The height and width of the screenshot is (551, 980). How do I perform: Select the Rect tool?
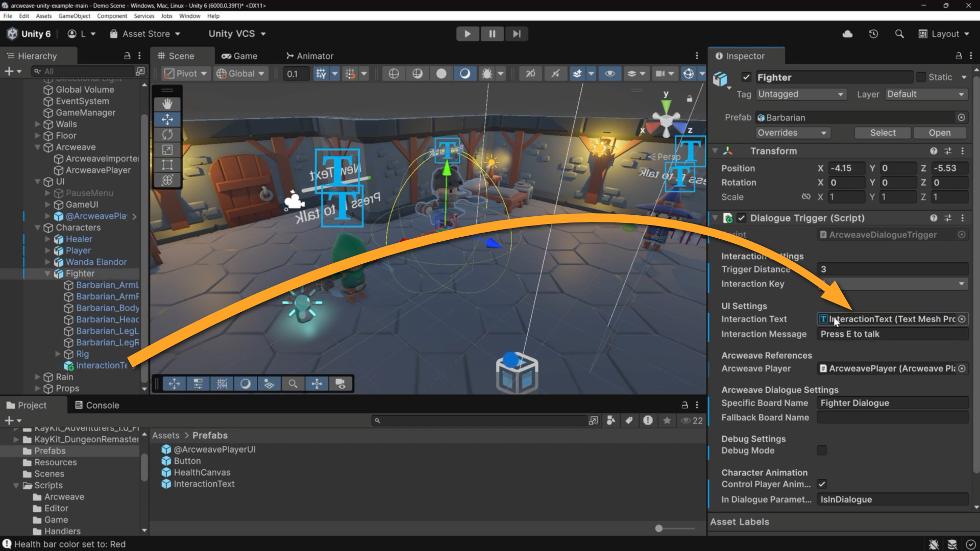(167, 165)
